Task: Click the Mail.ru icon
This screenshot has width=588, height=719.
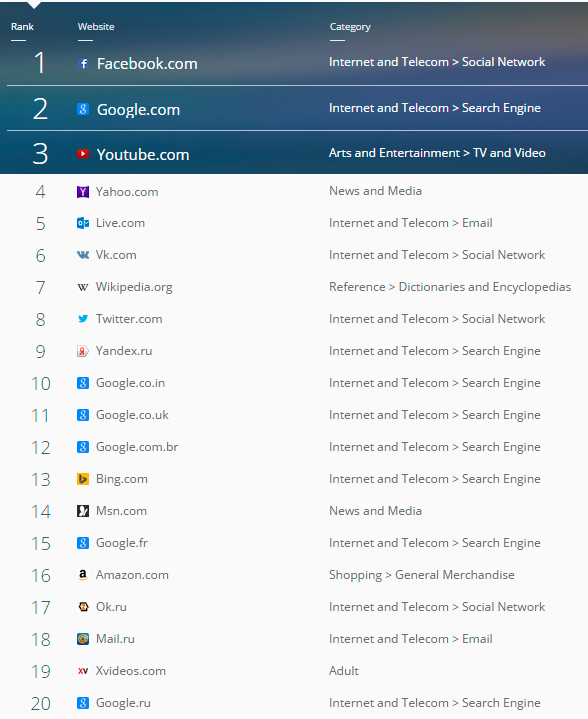Action: (83, 639)
